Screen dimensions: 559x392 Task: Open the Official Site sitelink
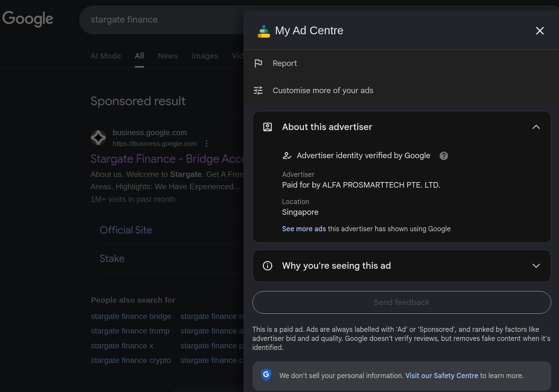pos(126,230)
